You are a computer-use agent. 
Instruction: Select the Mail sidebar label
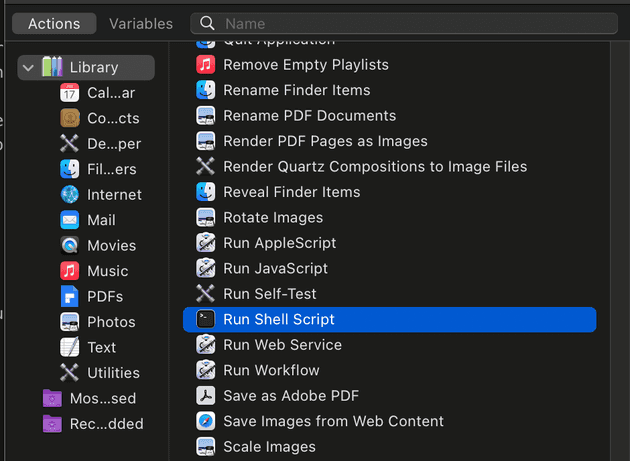pos(101,220)
